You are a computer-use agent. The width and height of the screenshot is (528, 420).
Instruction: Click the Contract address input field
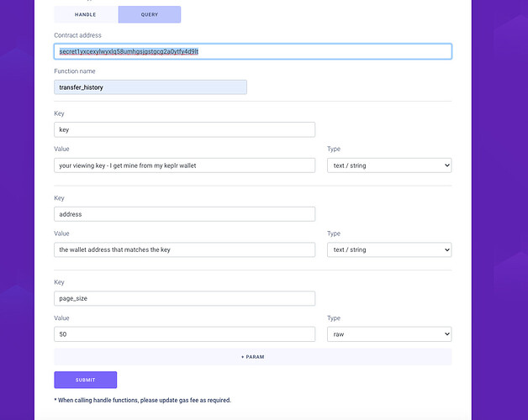tap(252, 51)
